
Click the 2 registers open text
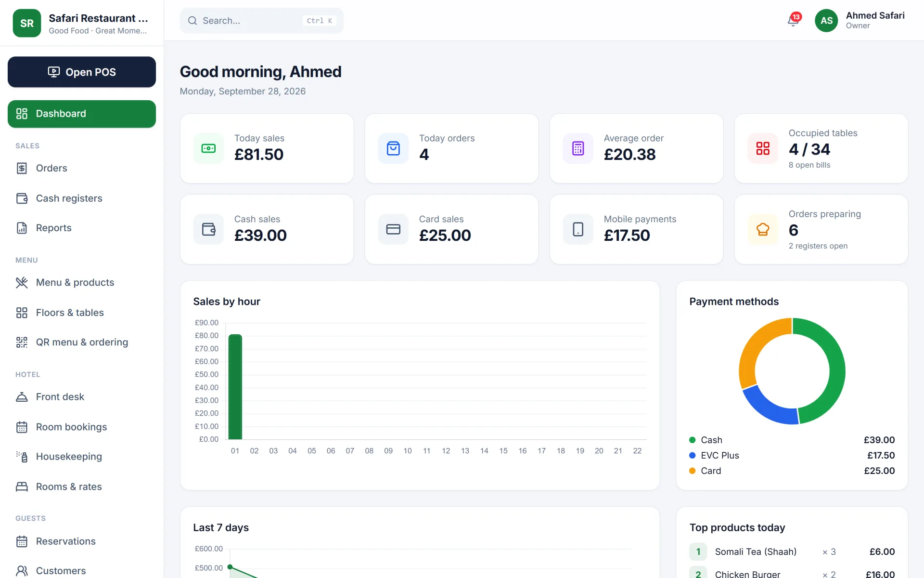(818, 246)
